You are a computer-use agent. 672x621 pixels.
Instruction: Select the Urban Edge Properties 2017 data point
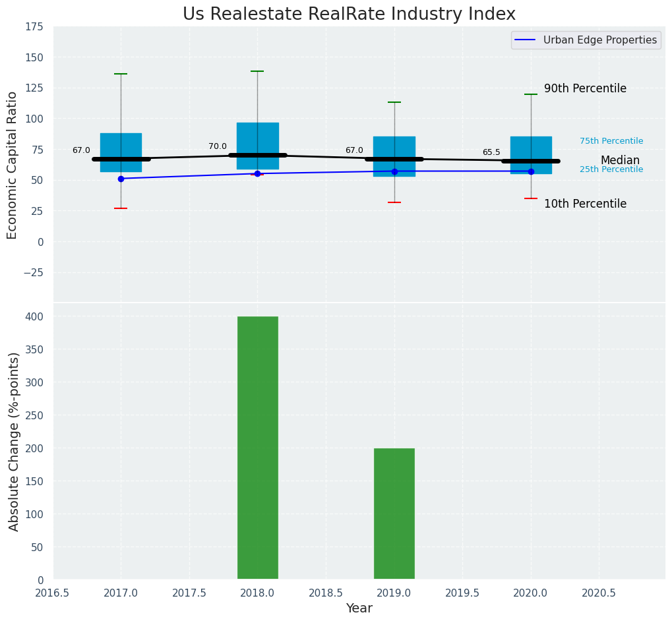[121, 179]
